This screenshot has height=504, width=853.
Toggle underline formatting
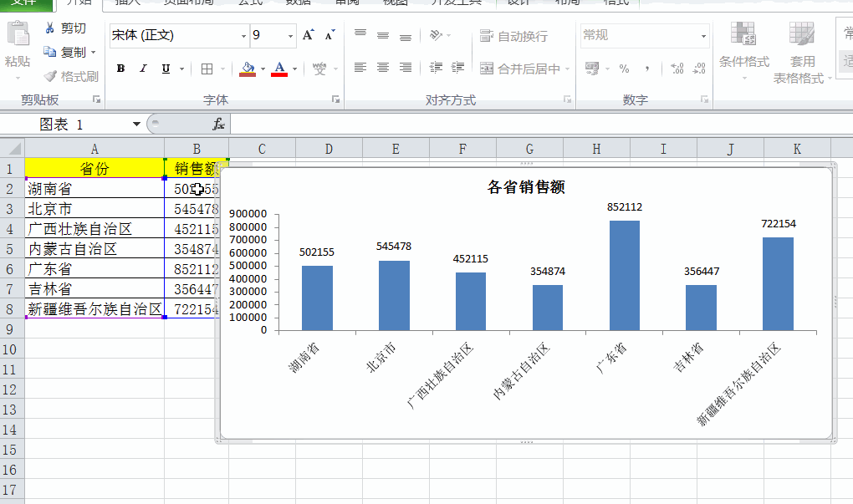click(166, 69)
